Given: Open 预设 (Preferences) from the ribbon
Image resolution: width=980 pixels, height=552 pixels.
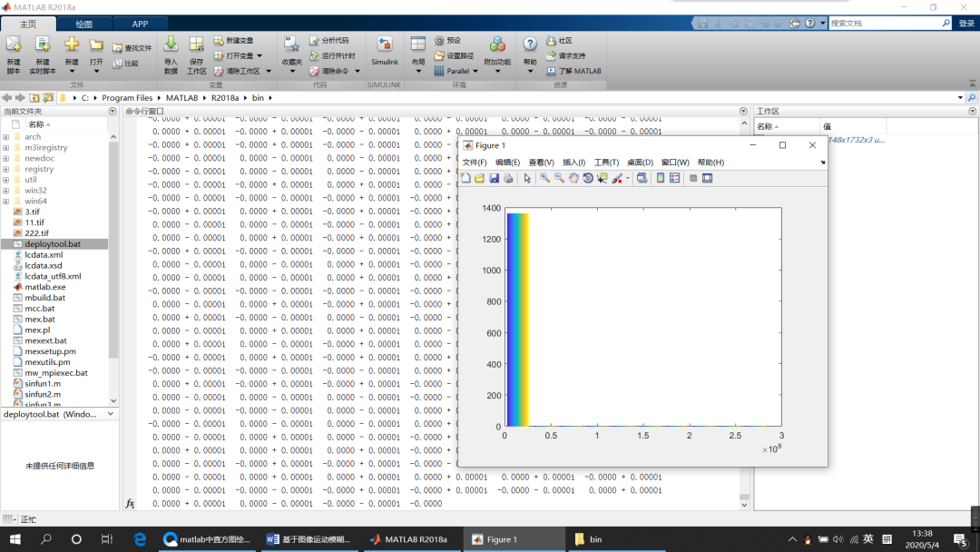Looking at the screenshot, I should [x=447, y=40].
